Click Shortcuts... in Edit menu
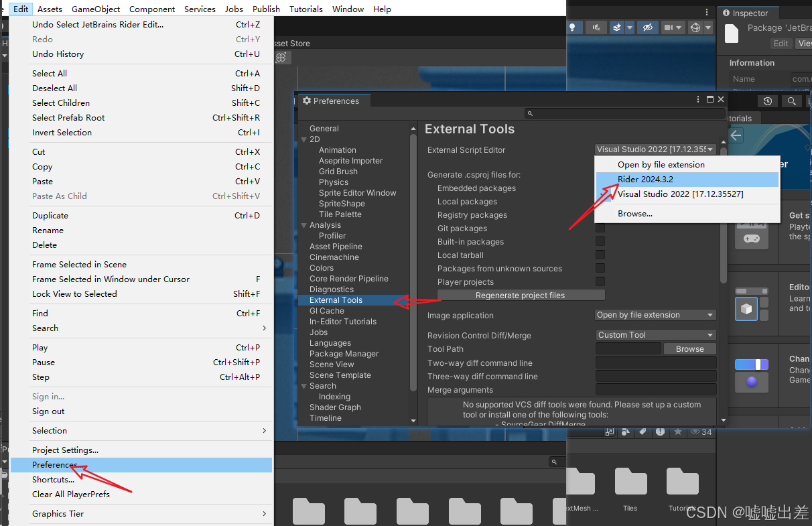The image size is (812, 526). tap(141, 480)
